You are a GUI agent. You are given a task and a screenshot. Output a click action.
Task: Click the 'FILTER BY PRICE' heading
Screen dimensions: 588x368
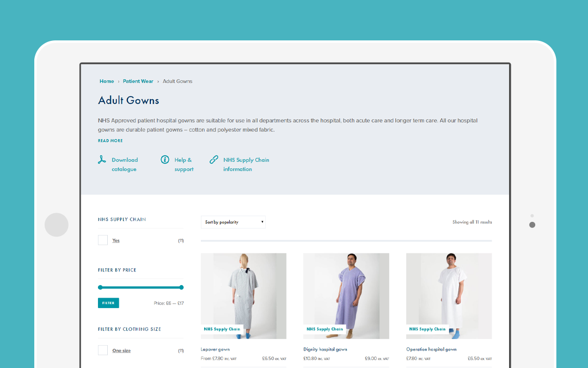point(117,270)
